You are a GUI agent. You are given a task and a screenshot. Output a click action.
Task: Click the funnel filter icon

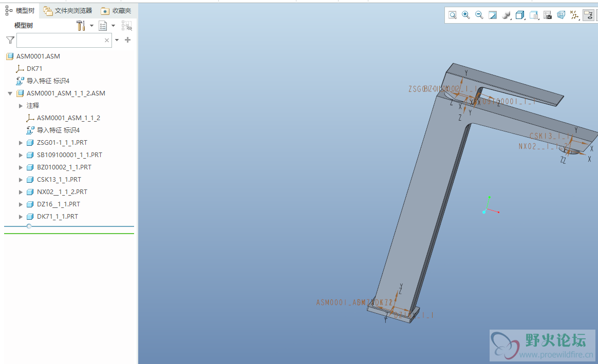coord(10,40)
